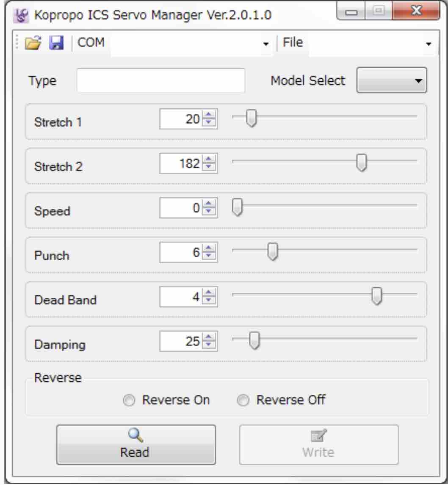448x485 pixels.
Task: Increase Stretch 1 value with up arrow
Action: [x=209, y=115]
